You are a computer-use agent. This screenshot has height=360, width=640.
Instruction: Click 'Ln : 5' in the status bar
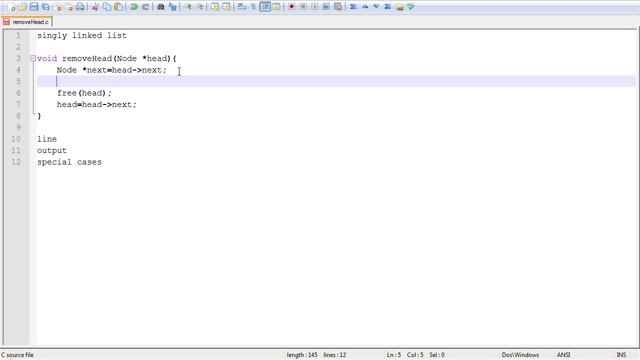[x=394, y=355]
